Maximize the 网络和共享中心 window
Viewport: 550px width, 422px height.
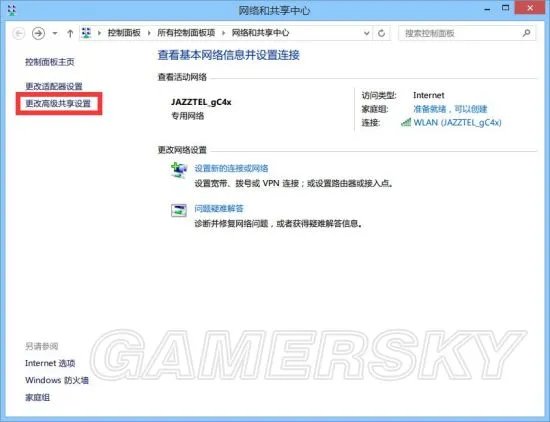click(x=505, y=8)
